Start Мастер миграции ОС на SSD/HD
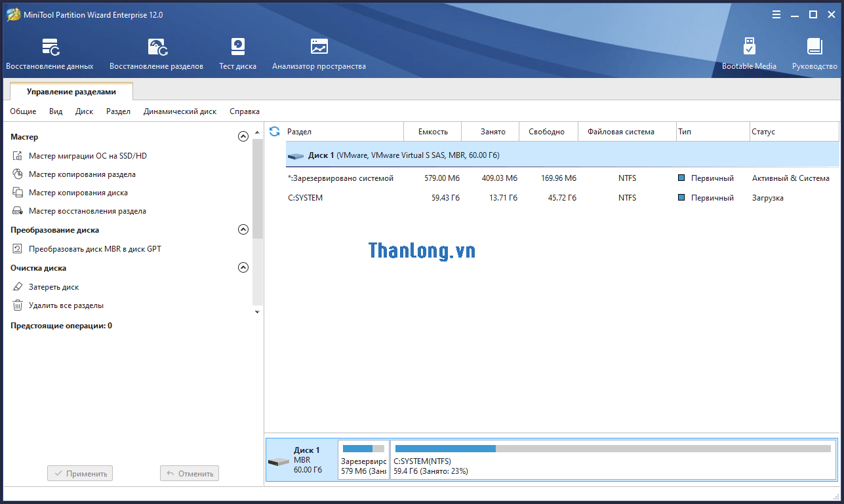844x504 pixels. 88,156
